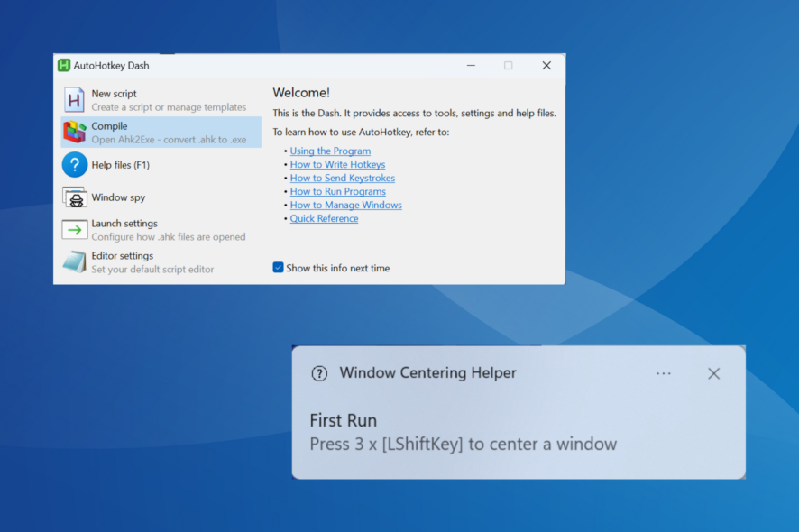Click the blue Help files question mark icon

(x=75, y=164)
